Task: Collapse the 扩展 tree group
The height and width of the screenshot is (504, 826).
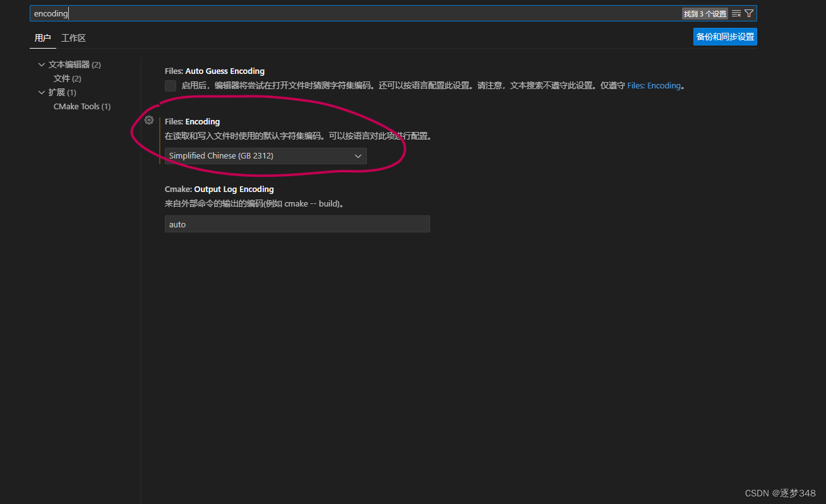Action: click(x=42, y=92)
